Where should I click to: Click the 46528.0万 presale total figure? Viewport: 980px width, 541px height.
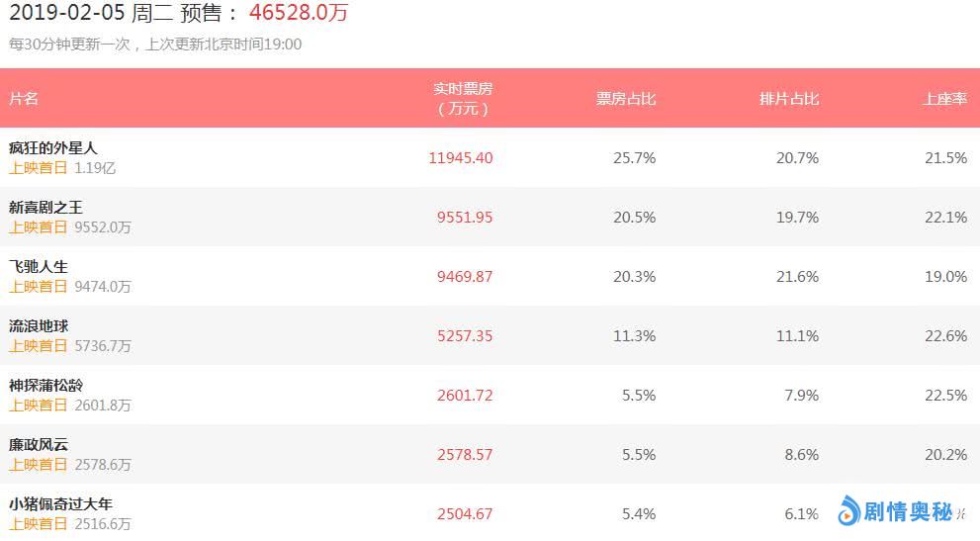[x=299, y=13]
